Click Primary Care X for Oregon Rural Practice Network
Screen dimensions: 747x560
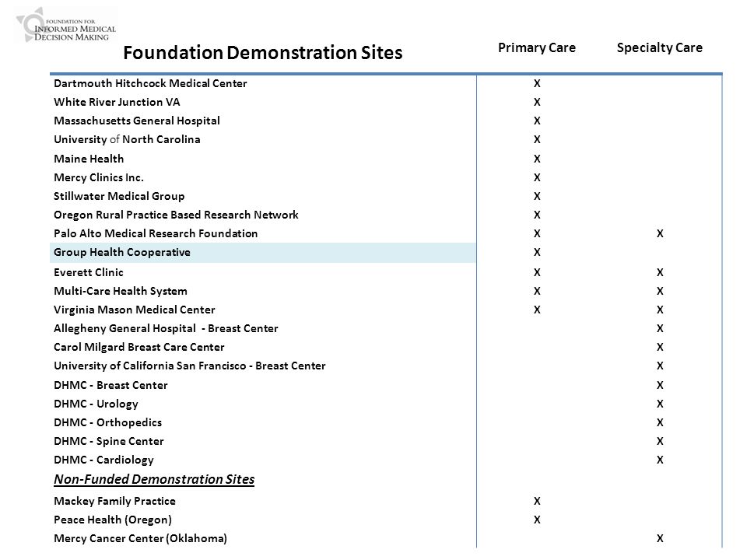[537, 215]
